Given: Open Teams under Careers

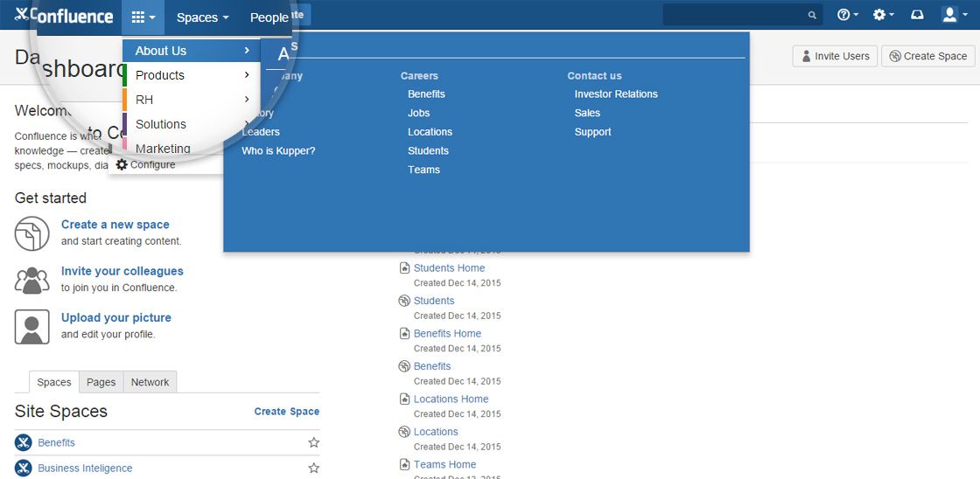Looking at the screenshot, I should pos(423,170).
